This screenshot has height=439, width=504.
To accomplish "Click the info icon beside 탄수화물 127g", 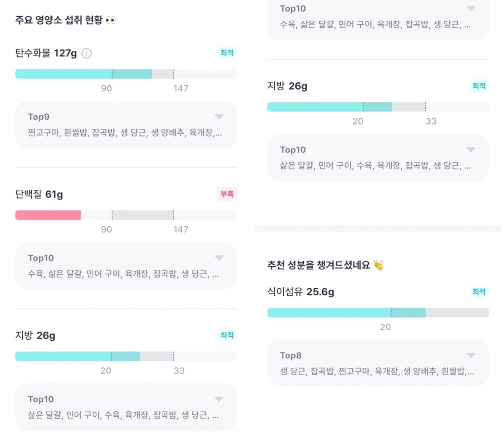I will pyautogui.click(x=87, y=53).
